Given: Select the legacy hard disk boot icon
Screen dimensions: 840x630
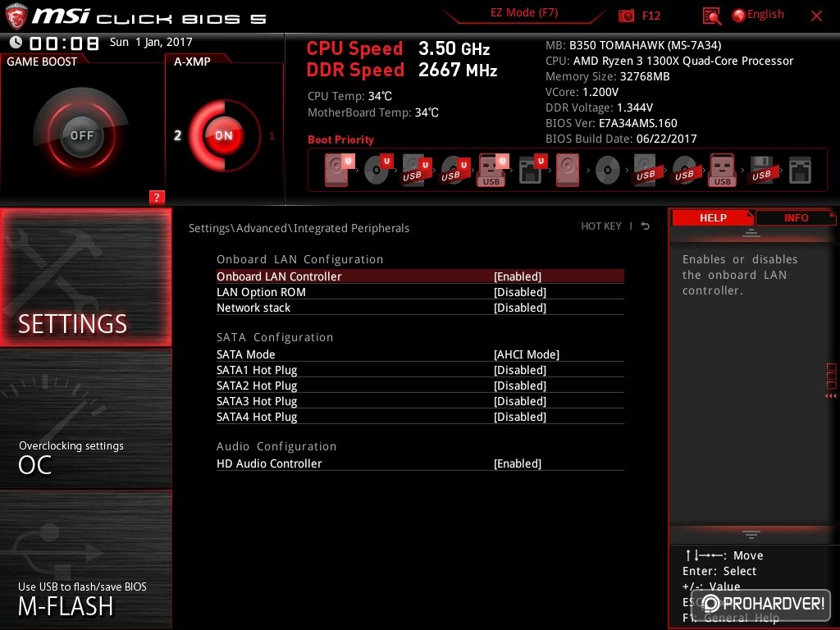Looking at the screenshot, I should pos(568,170).
